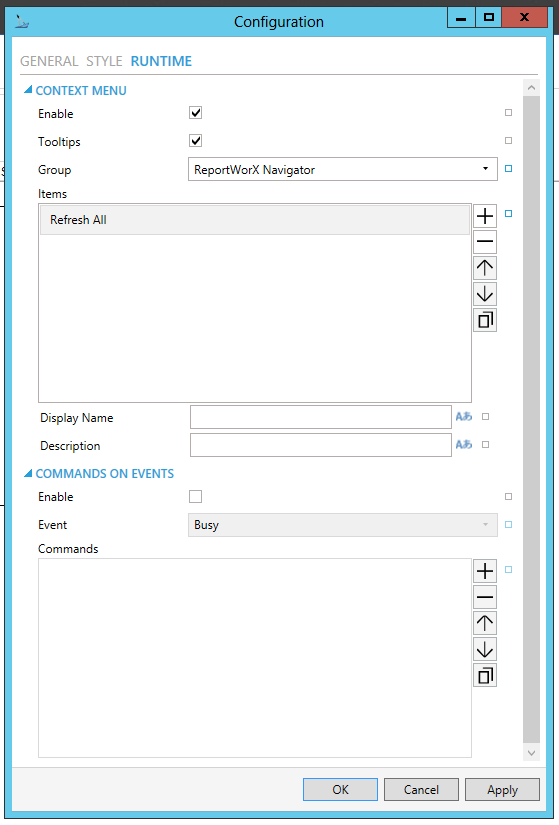Collapse the Context Menu section
This screenshot has width=559, height=825.
pyautogui.click(x=28, y=90)
